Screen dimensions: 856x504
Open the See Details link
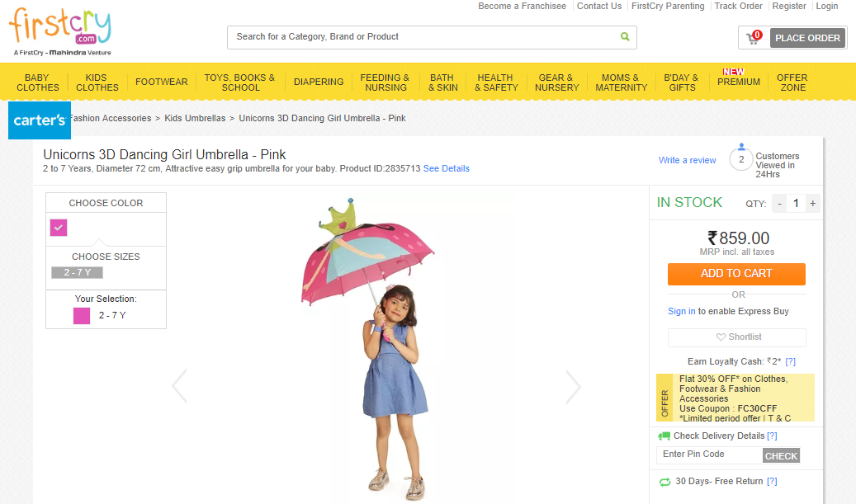[x=447, y=168]
